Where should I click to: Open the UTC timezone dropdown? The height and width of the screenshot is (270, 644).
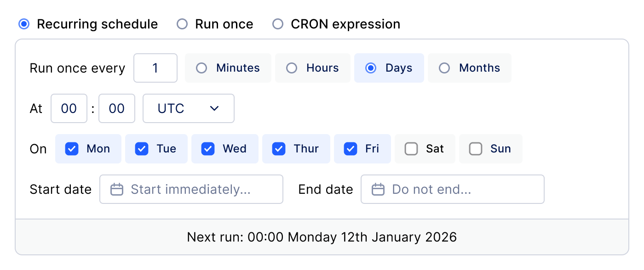[x=188, y=108]
